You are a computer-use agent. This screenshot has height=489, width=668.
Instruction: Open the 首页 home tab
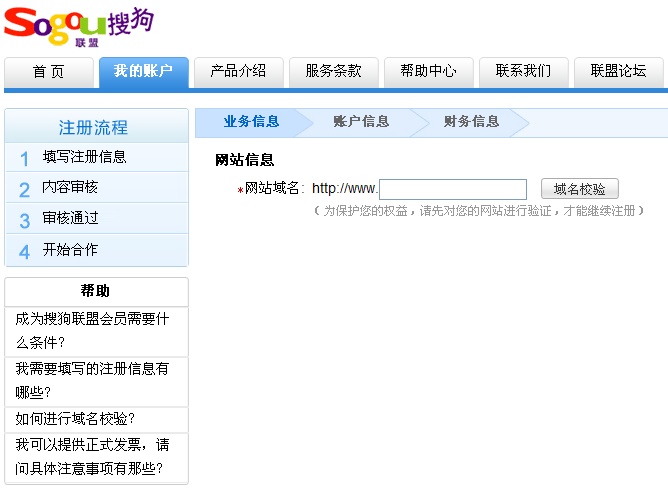pos(48,72)
